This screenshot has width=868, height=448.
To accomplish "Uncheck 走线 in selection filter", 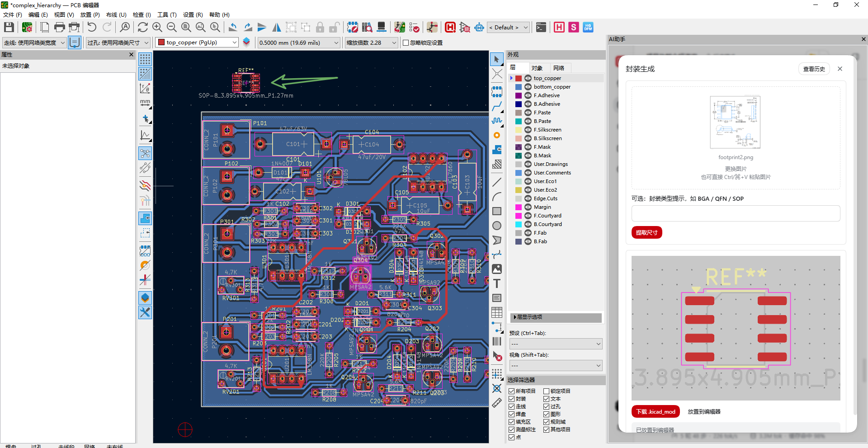I will pos(512,406).
